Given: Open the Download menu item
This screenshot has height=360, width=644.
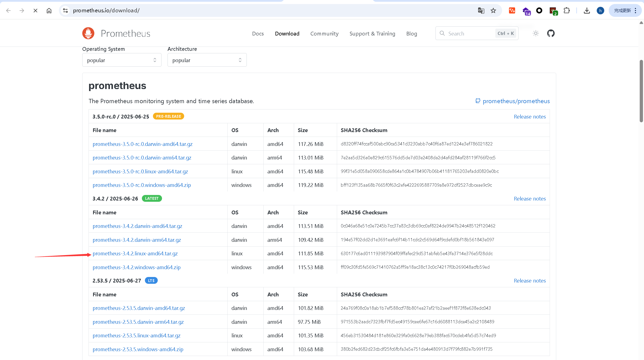Looking at the screenshot, I should [287, 33].
